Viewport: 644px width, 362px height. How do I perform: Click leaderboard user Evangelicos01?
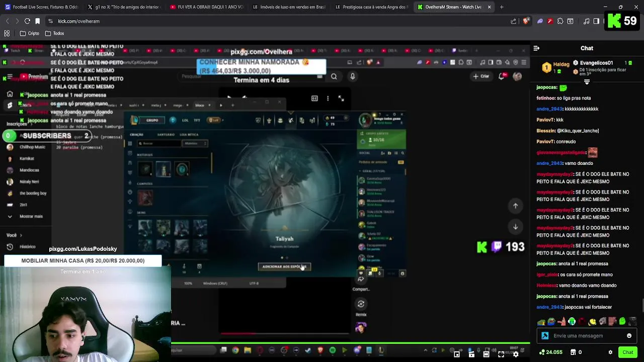point(596,63)
